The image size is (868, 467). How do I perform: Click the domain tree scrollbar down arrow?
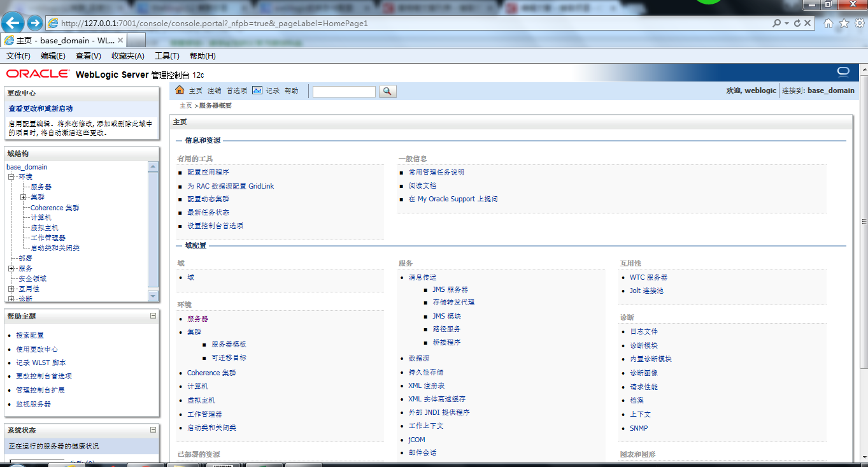(x=153, y=296)
